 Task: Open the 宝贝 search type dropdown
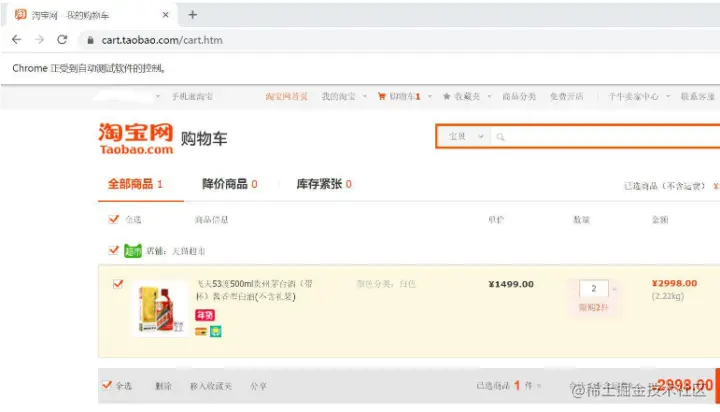tap(466, 136)
